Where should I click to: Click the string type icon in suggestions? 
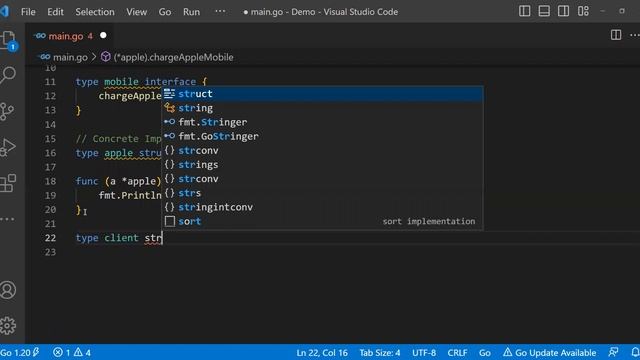click(x=169, y=108)
